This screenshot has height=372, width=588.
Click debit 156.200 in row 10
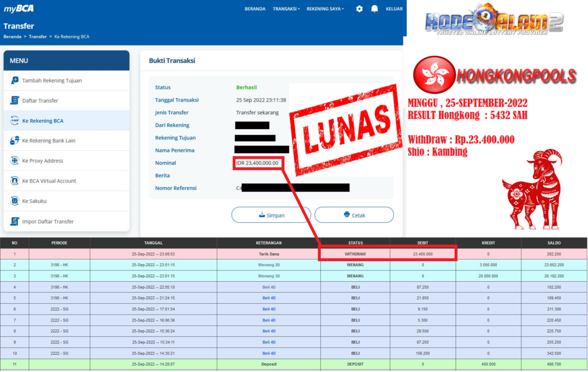coord(423,353)
